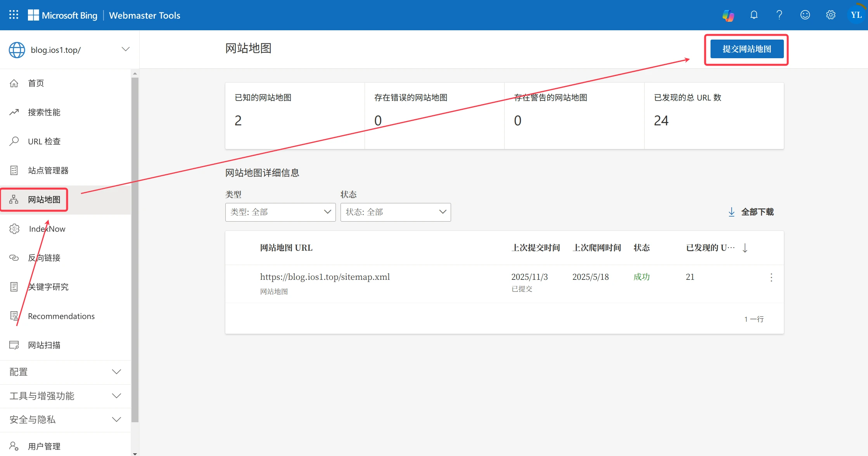Open notifications bell icon

754,15
